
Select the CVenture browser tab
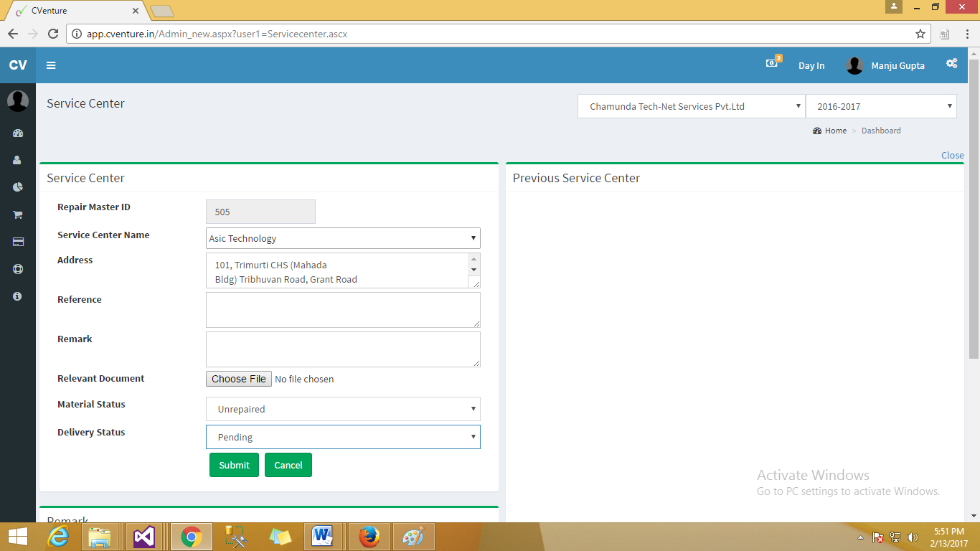click(75, 11)
